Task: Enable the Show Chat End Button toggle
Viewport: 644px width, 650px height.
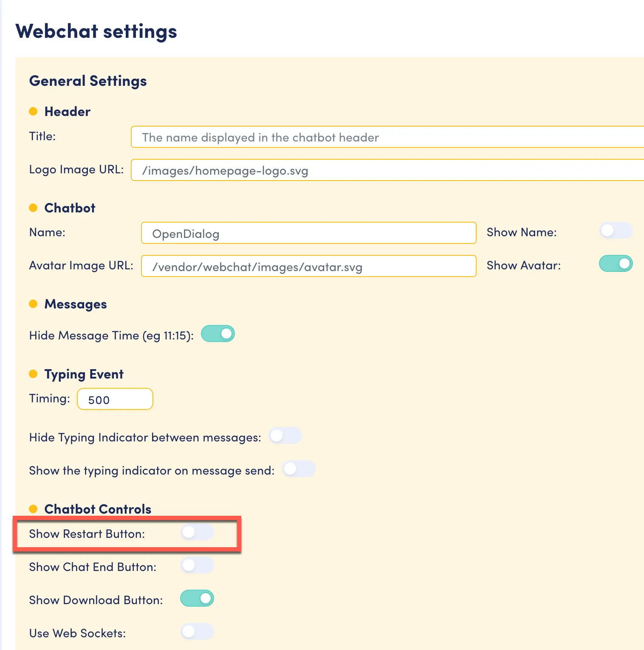Action: [x=197, y=565]
